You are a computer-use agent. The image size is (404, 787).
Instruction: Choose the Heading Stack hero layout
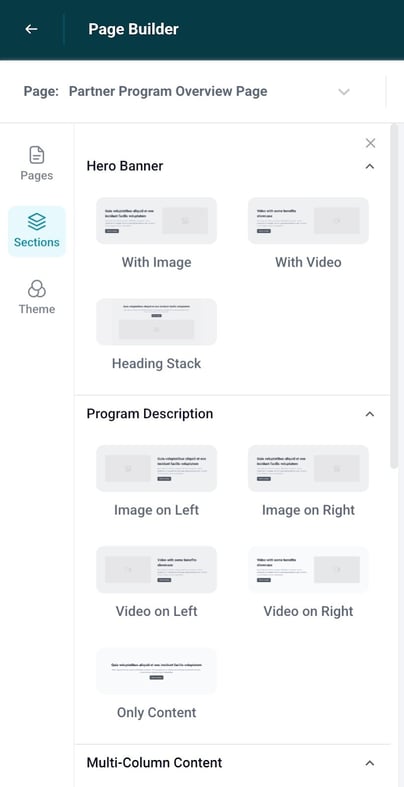tap(157, 322)
